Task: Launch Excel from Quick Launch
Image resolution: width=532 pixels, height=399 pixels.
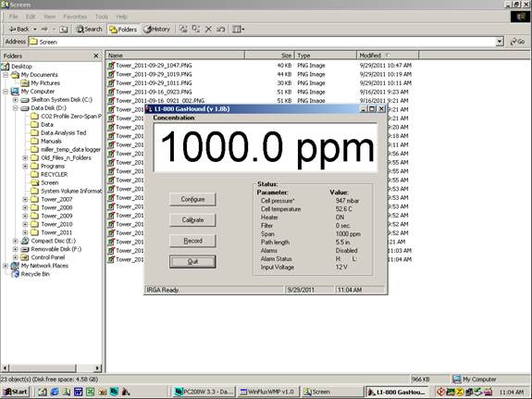Action: 91,392
